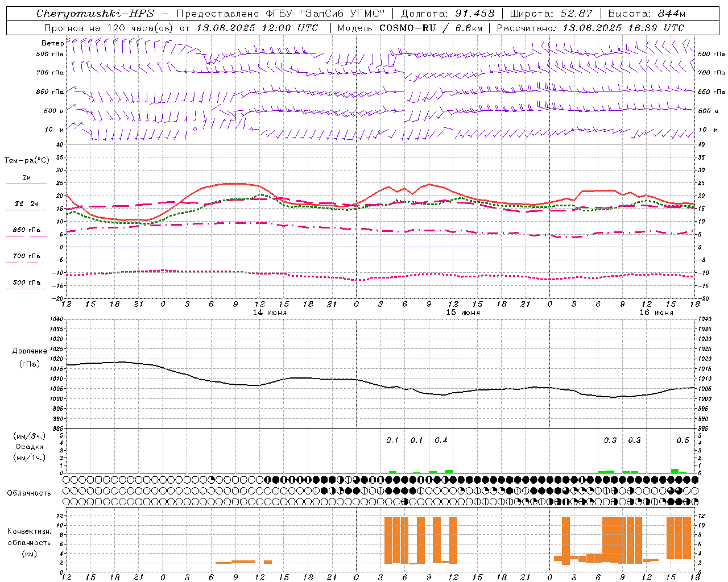Click the Осадки panel label
This screenshot has height=582, width=728.
point(30,447)
